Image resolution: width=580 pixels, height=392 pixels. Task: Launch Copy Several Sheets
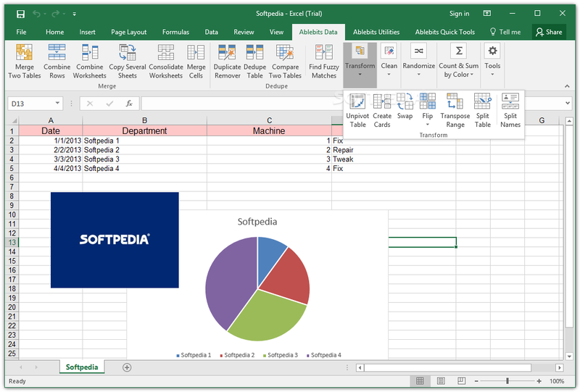(x=128, y=61)
